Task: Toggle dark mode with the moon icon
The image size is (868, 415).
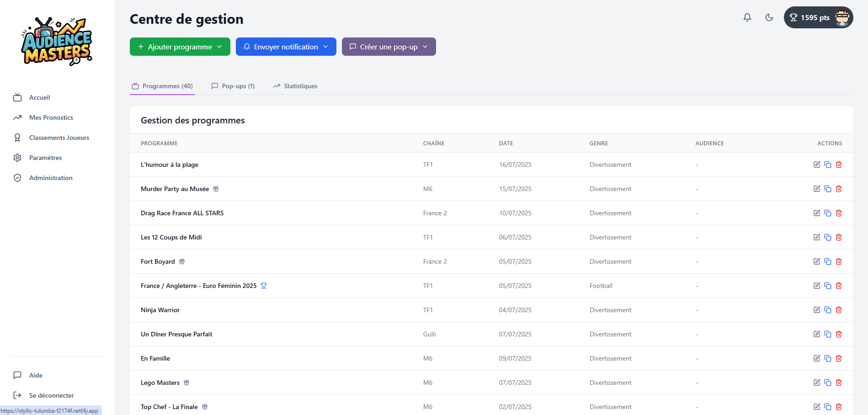Action: pyautogui.click(x=769, y=17)
